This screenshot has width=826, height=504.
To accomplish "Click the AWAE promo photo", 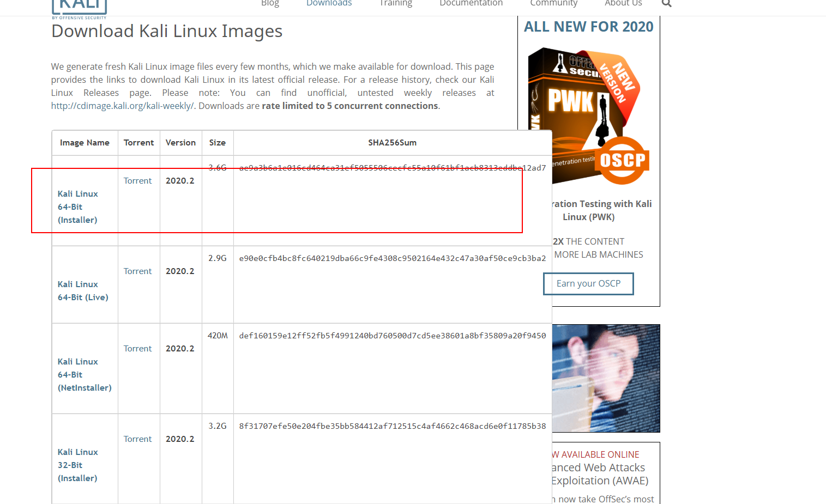I will click(606, 378).
